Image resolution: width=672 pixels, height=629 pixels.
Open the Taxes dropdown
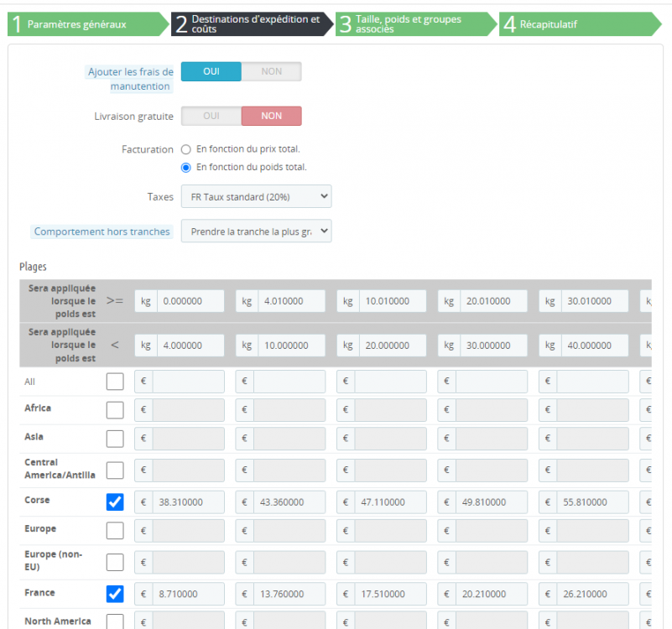[x=256, y=197]
